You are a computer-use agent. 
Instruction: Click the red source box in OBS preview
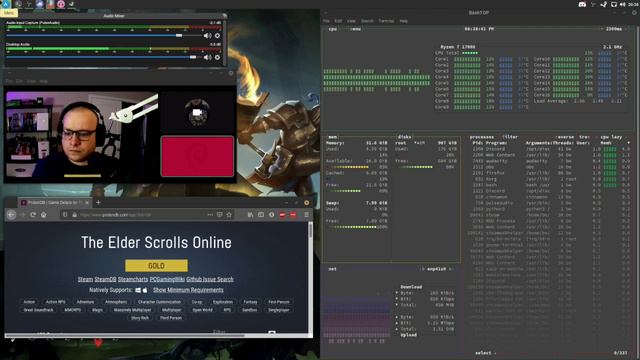tap(198, 157)
